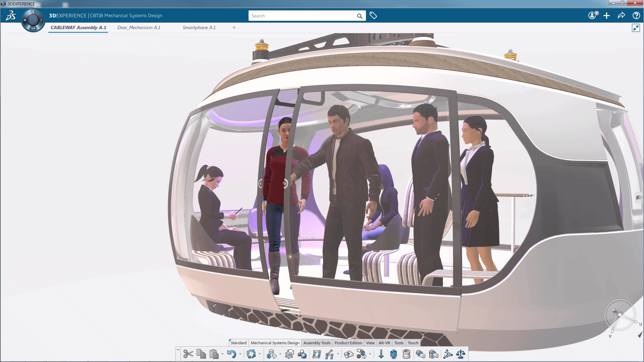This screenshot has height=362, width=644.
Task: Switch to Mechanical Systems Design tab
Action: 275,343
